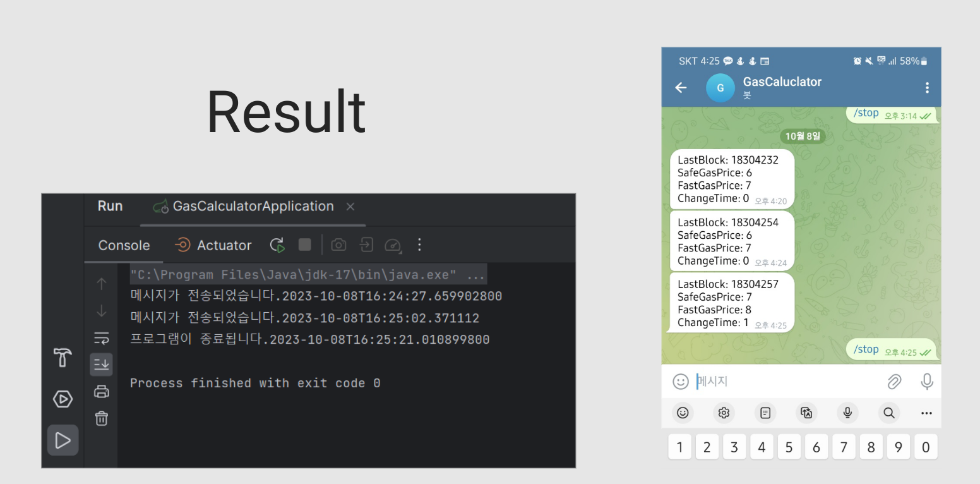Record a voice message with the microphone icon
This screenshot has width=980, height=484.
point(926,382)
